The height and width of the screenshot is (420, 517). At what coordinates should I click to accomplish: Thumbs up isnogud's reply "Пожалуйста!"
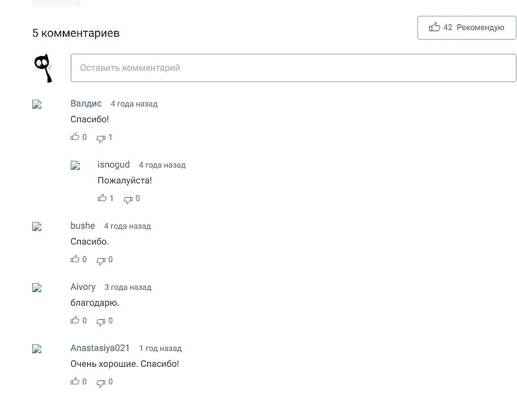(x=102, y=198)
